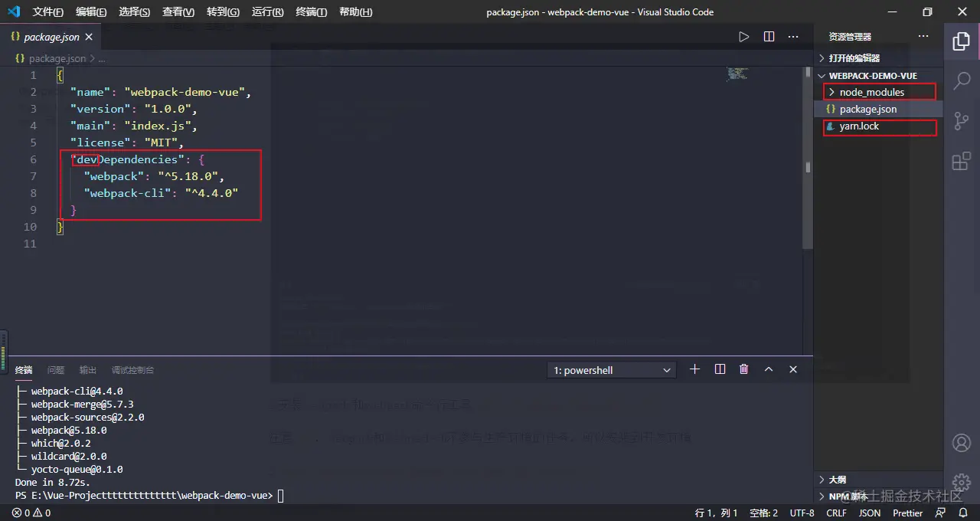This screenshot has height=521, width=980.
Task: Split the terminal panel
Action: tap(719, 369)
